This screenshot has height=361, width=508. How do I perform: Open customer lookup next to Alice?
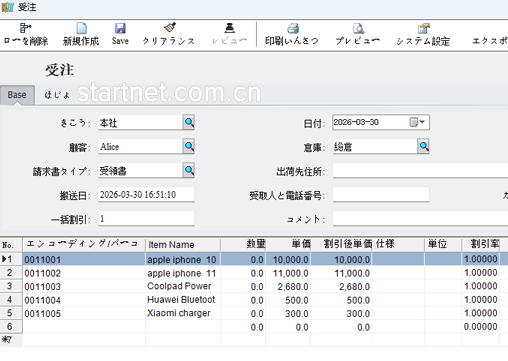[189, 146]
